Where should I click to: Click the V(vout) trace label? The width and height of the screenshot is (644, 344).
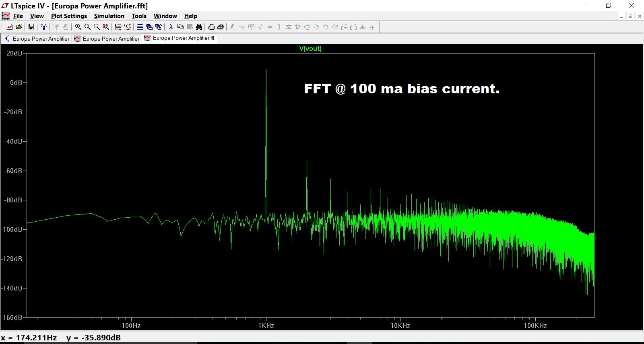coord(310,48)
